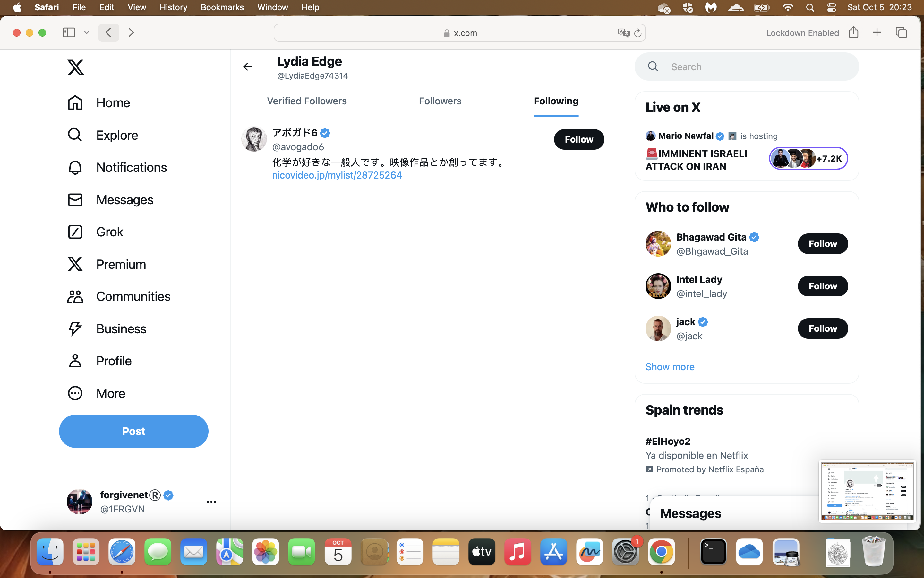Screen dimensions: 924x578
Task: Open Premium subscription page
Action: pyautogui.click(x=107, y=264)
